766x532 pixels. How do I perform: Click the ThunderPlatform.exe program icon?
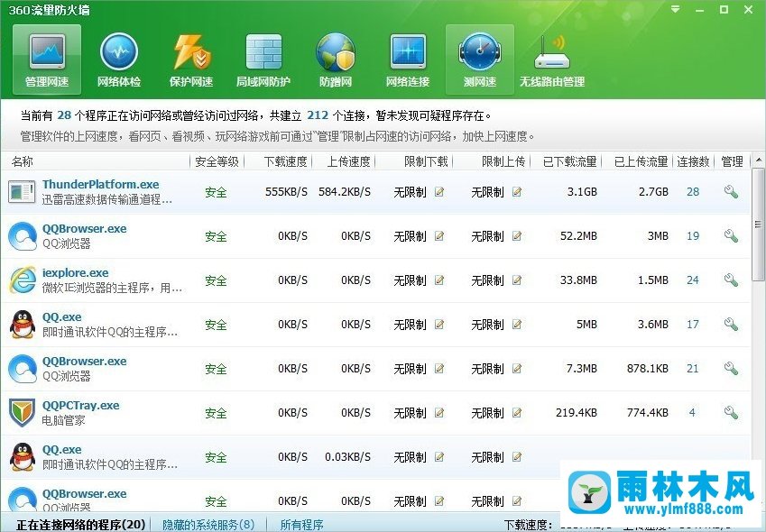[x=22, y=192]
